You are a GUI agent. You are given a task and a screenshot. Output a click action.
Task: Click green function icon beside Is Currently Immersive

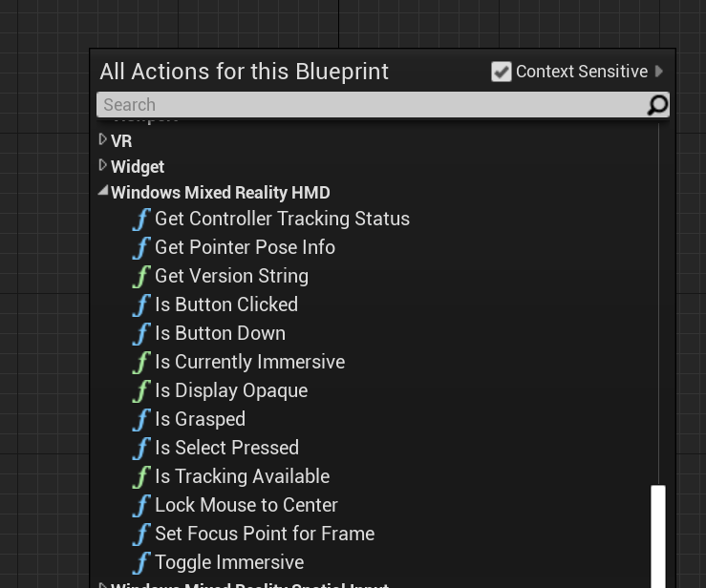pos(141,363)
